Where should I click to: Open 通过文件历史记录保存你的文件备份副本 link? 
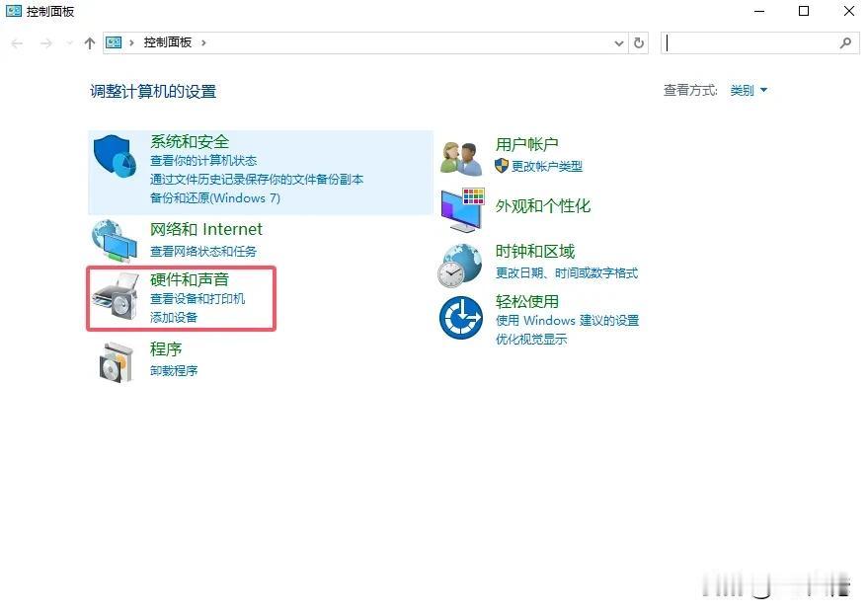click(257, 180)
